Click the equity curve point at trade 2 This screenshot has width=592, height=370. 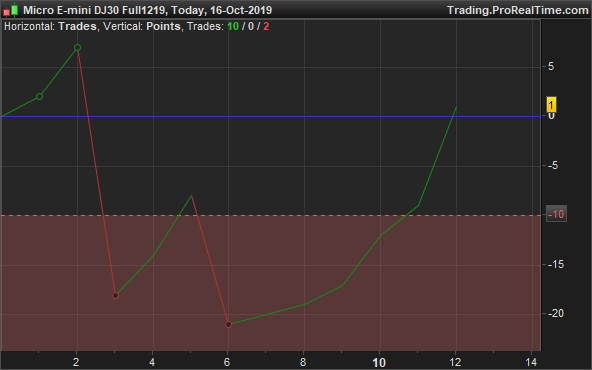77,48
